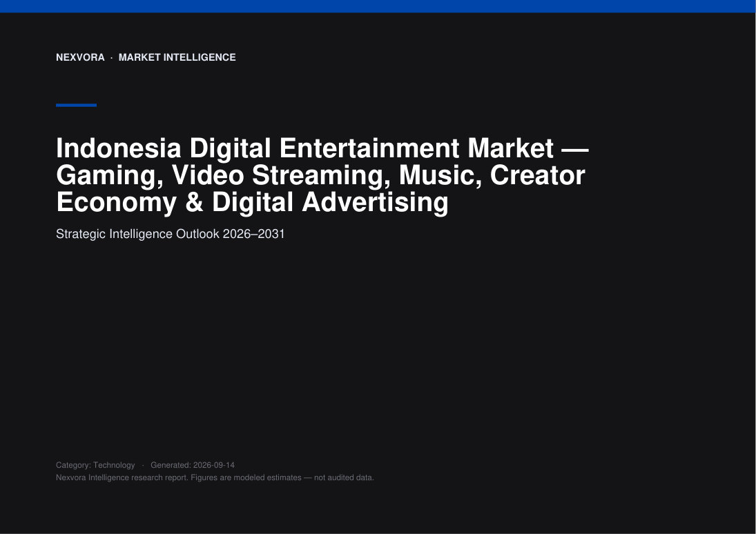The height and width of the screenshot is (534, 756).
Task: Click the short blue accent line
Action: (x=76, y=105)
